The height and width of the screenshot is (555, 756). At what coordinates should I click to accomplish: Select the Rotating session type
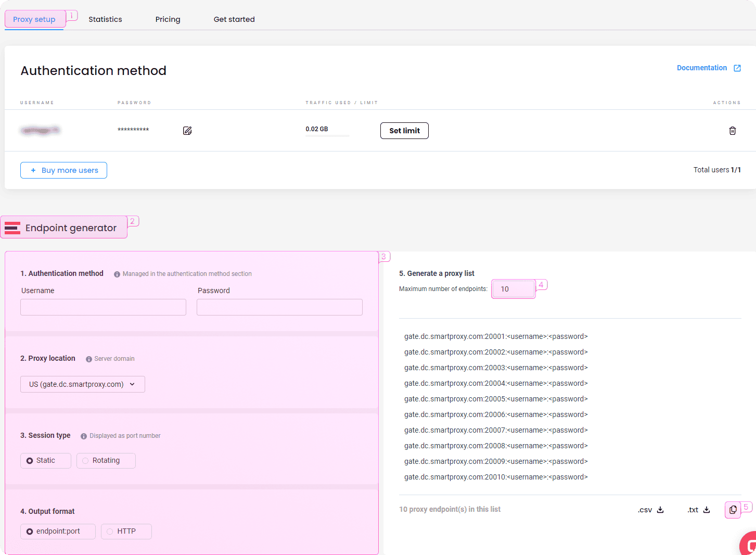click(x=106, y=461)
